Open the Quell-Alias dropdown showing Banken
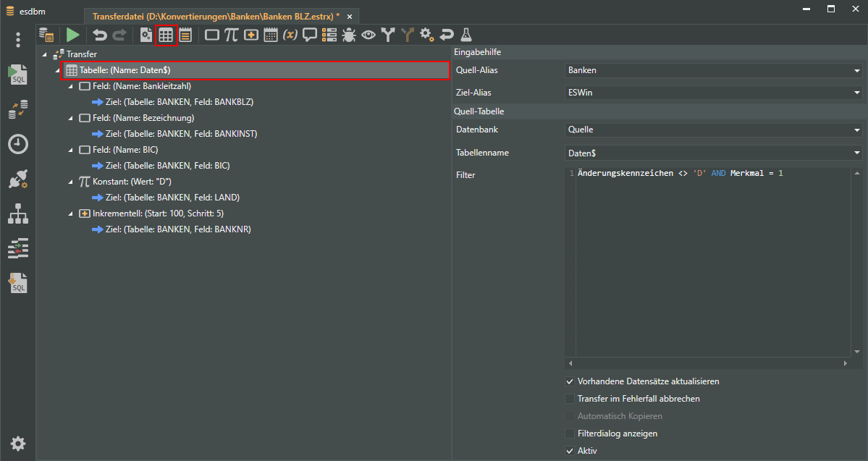This screenshot has height=461, width=868. click(x=713, y=70)
